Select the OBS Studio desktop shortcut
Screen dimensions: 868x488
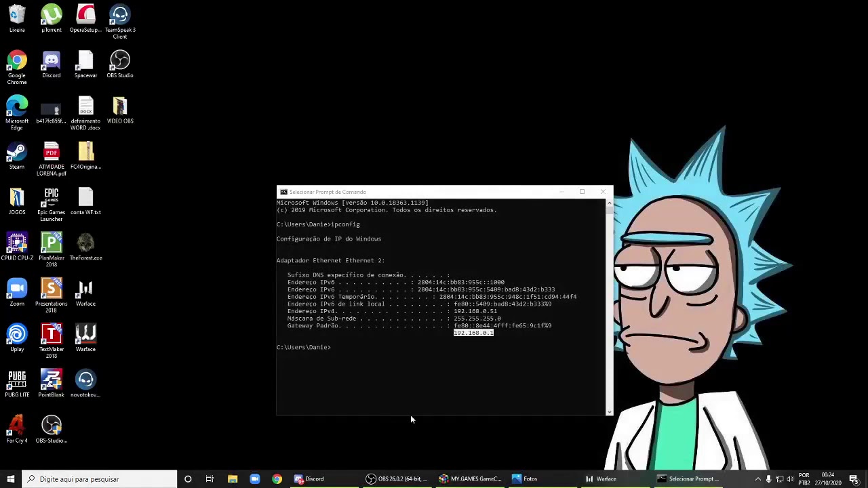[120, 64]
